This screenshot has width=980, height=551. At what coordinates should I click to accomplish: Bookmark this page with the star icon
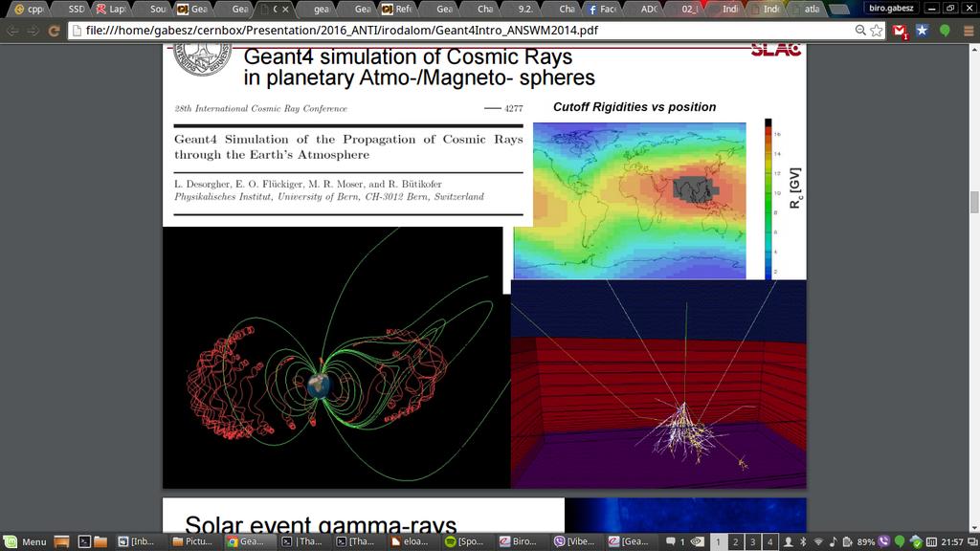[877, 31]
